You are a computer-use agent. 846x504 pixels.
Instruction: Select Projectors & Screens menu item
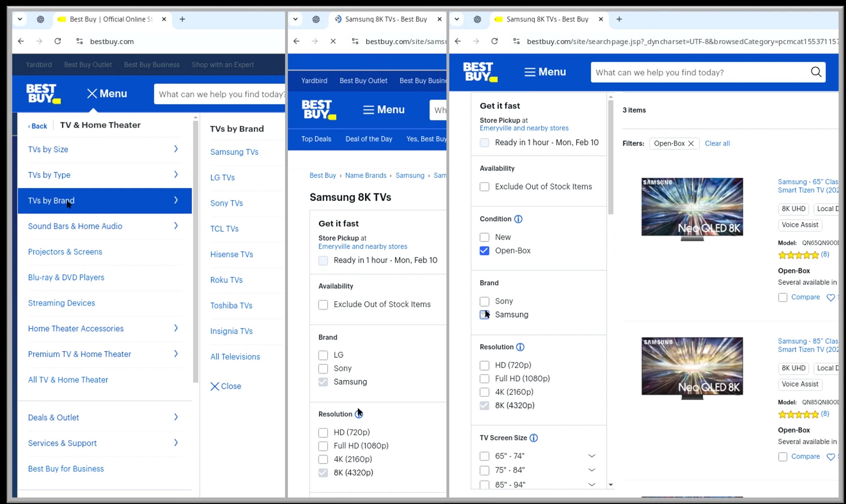(x=65, y=252)
